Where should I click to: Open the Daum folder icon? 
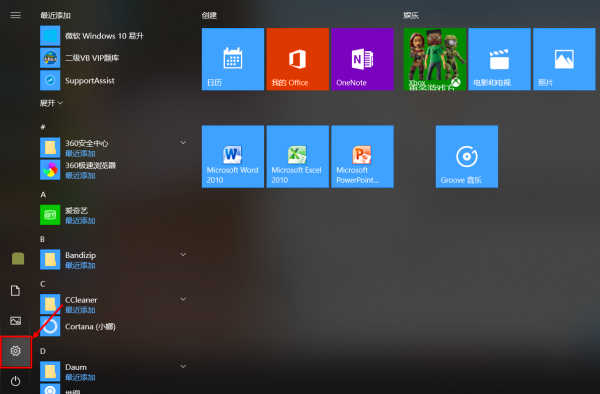tap(50, 371)
